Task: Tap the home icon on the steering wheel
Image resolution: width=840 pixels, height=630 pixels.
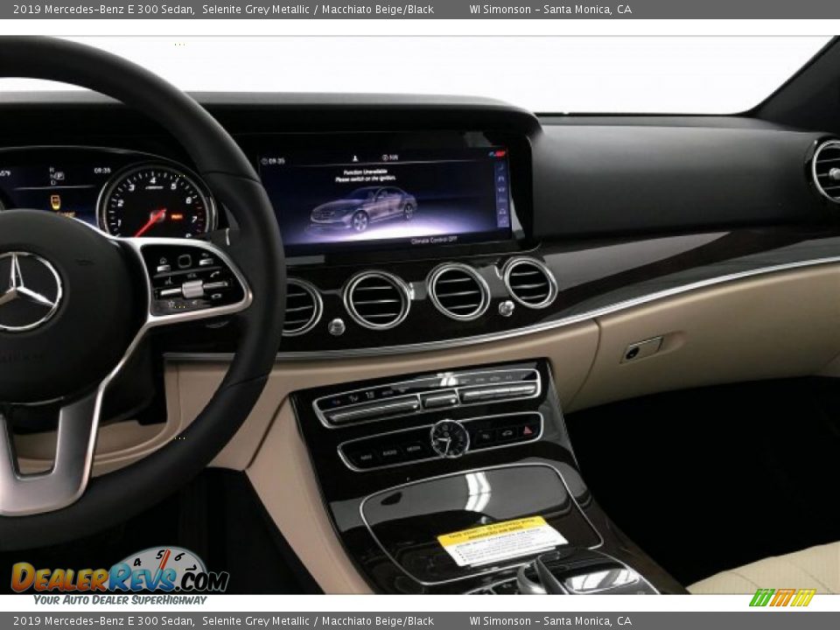Action: tap(164, 259)
